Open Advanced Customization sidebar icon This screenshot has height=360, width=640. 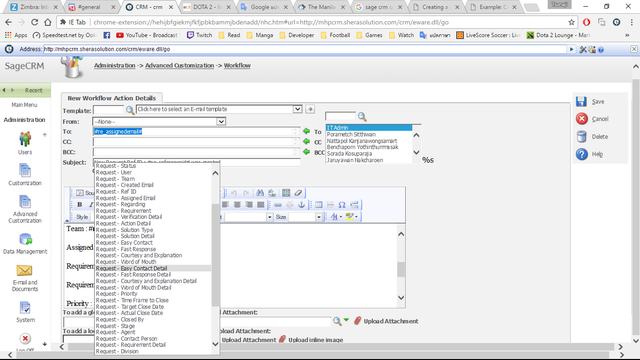point(25,202)
